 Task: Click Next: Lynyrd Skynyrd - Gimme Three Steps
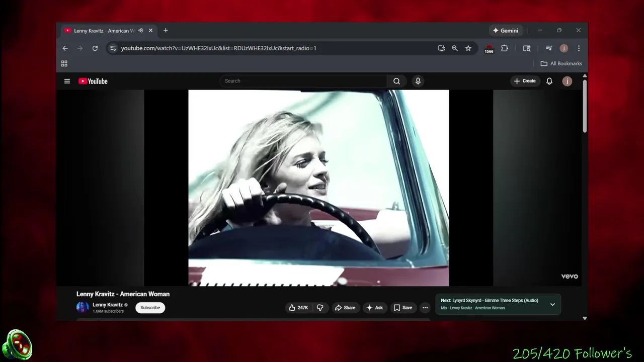490,301
